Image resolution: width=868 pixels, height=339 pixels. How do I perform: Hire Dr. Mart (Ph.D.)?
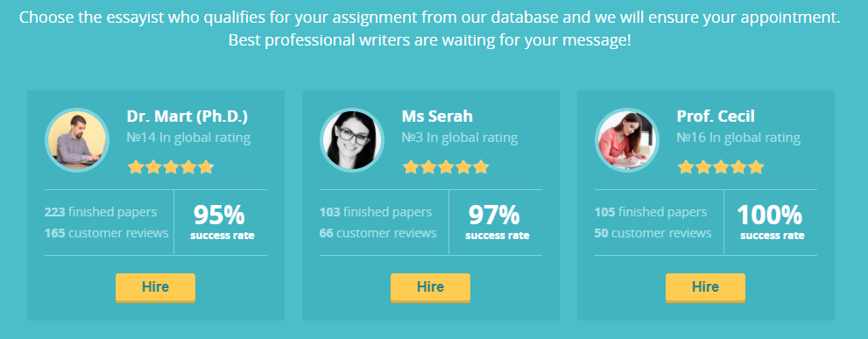[x=155, y=287]
